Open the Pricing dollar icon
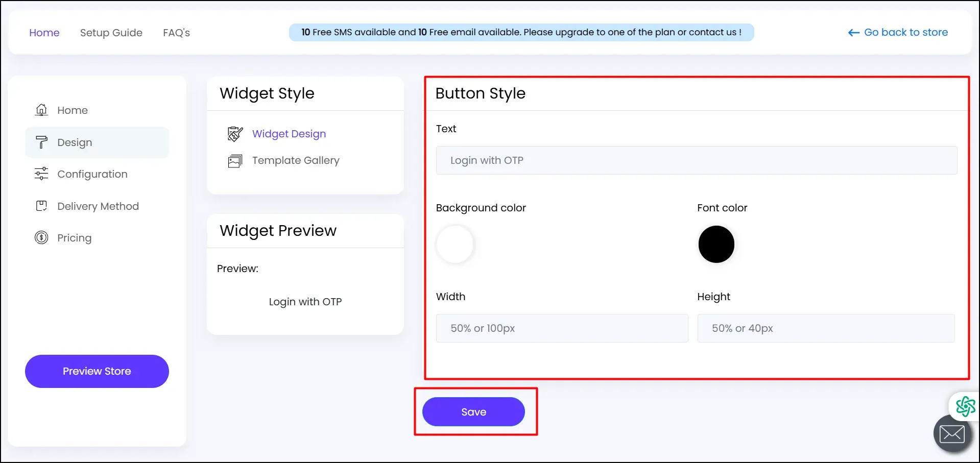The width and height of the screenshot is (980, 463). coord(41,237)
